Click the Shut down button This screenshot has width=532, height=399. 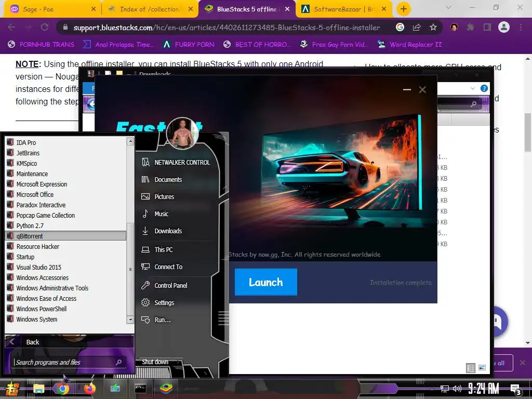[x=155, y=362]
